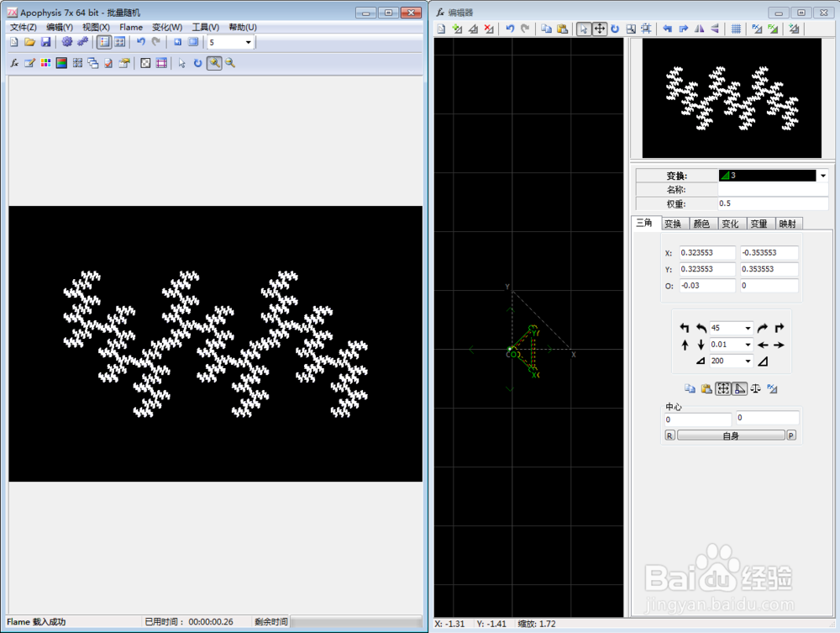Click the single gear render icon
Viewport: 840px width, 633px height.
click(67, 42)
